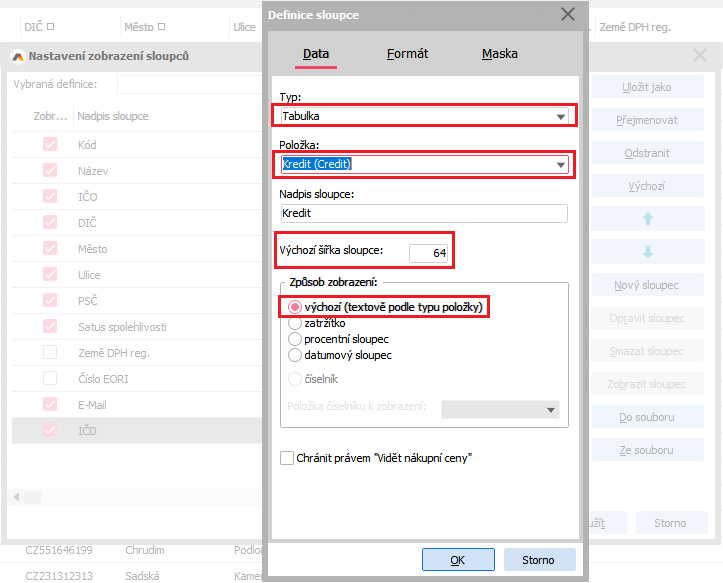The image size is (723, 583).
Task: Click the horizontal scrollbar left arrow
Action: click(x=17, y=497)
